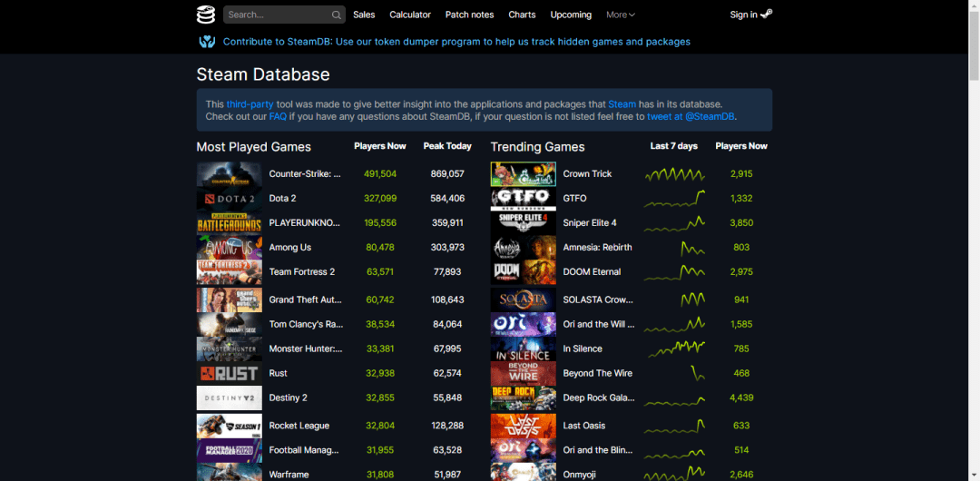Click the SteamDB logo icon

(x=206, y=15)
